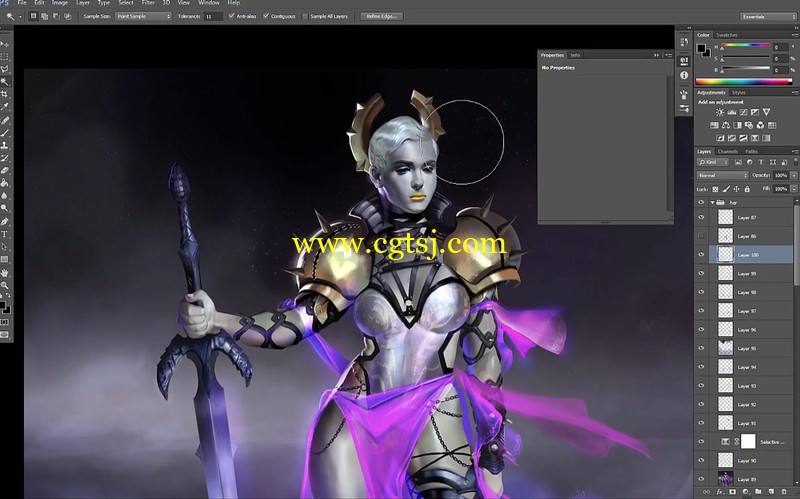Toggle the Anti-alias checkbox

pyautogui.click(x=232, y=16)
